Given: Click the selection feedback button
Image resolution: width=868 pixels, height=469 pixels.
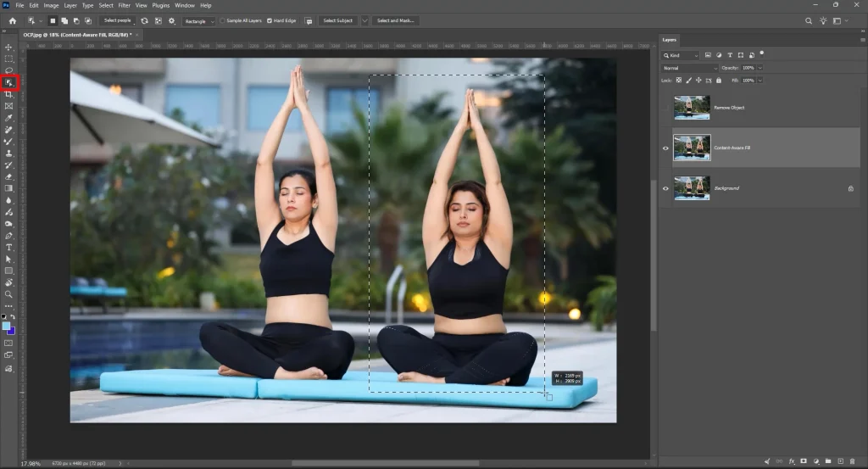Looking at the screenshot, I should 309,21.
